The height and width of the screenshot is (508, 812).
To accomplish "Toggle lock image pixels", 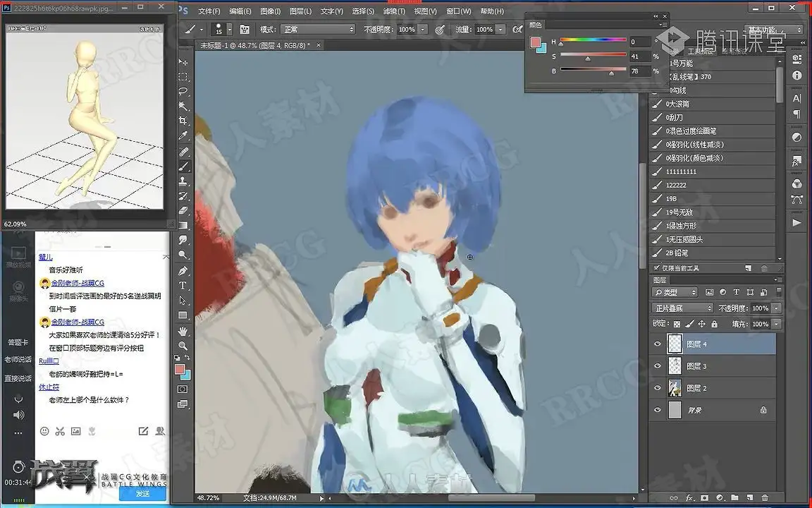I will click(689, 324).
